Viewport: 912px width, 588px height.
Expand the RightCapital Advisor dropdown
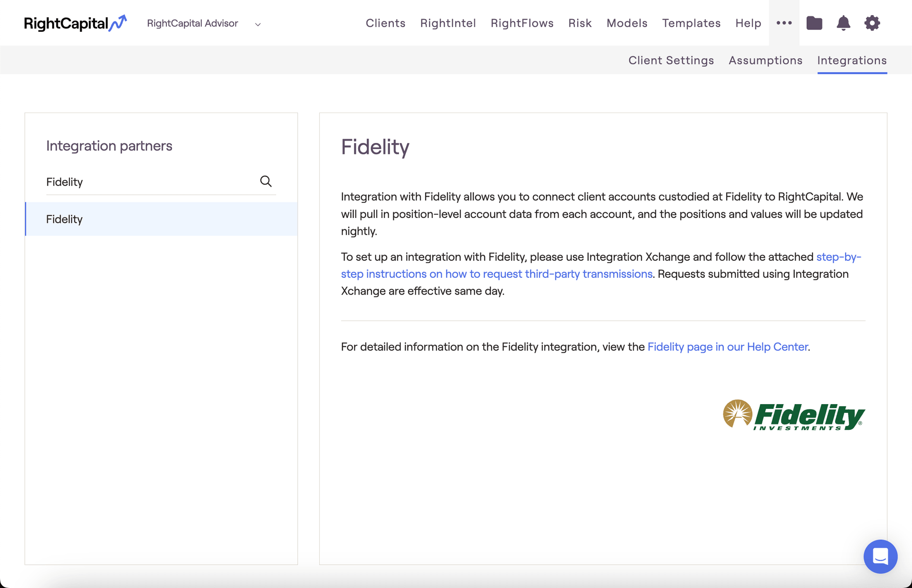click(x=204, y=23)
